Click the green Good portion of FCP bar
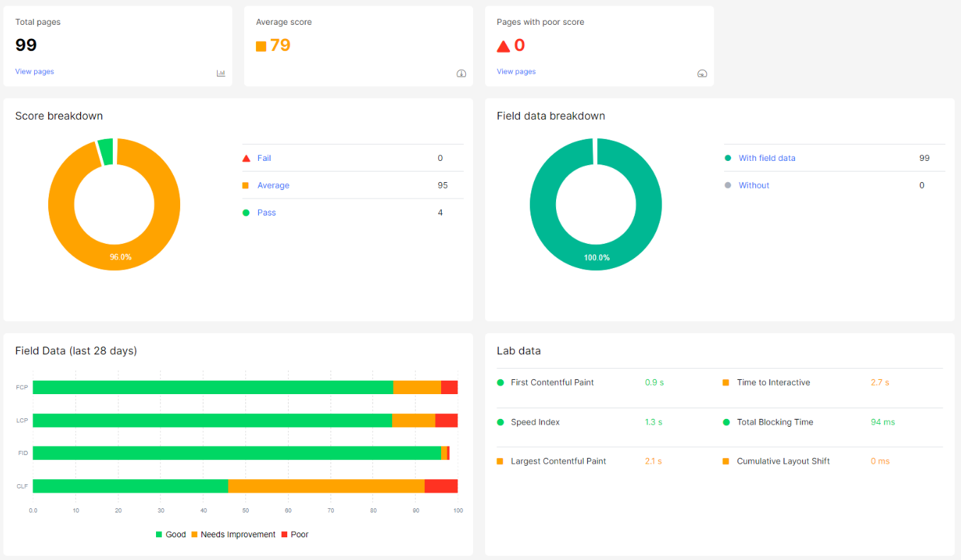961x560 pixels. pos(213,387)
